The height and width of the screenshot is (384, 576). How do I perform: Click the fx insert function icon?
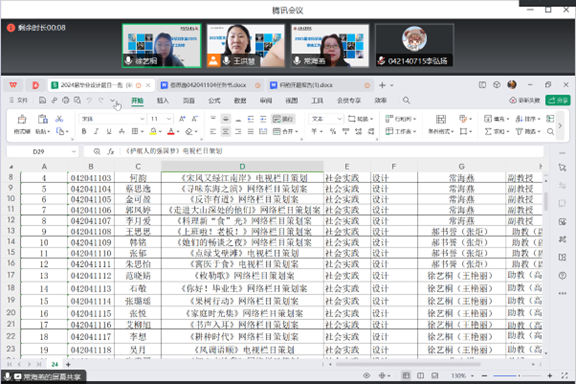pos(111,151)
